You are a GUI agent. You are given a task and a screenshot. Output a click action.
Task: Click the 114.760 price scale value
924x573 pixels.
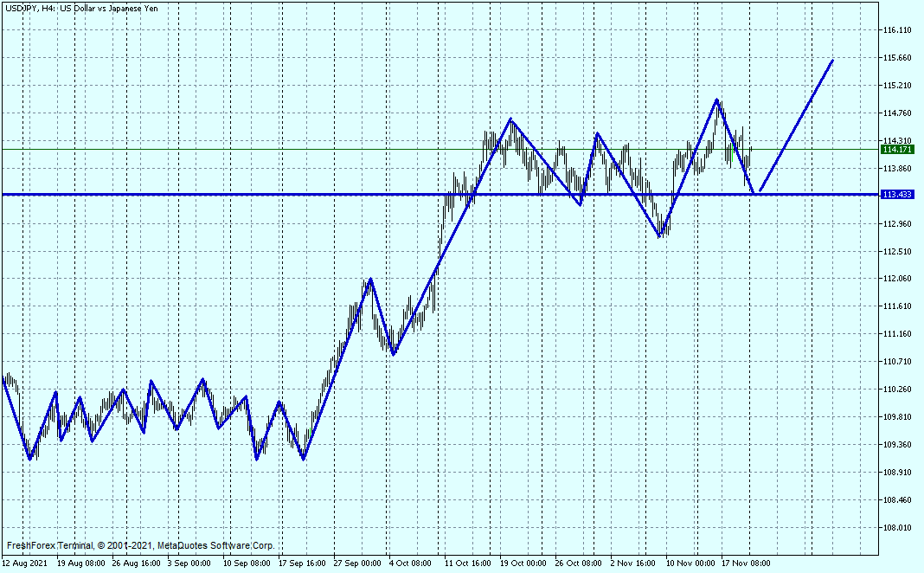click(897, 113)
